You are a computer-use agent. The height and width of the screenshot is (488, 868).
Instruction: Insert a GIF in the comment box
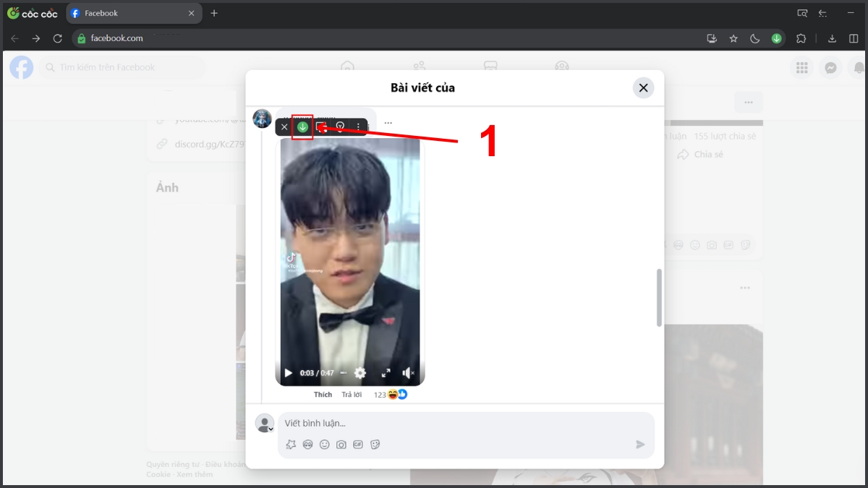click(357, 445)
